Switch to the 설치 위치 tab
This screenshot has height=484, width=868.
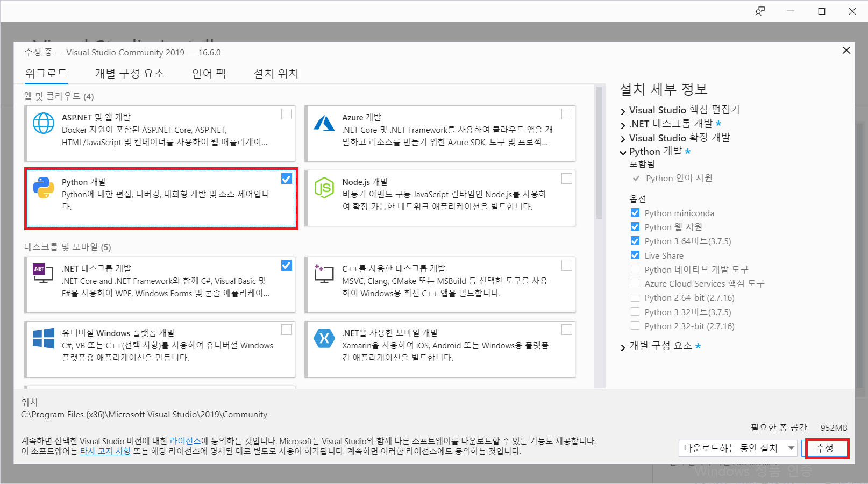[x=276, y=74]
